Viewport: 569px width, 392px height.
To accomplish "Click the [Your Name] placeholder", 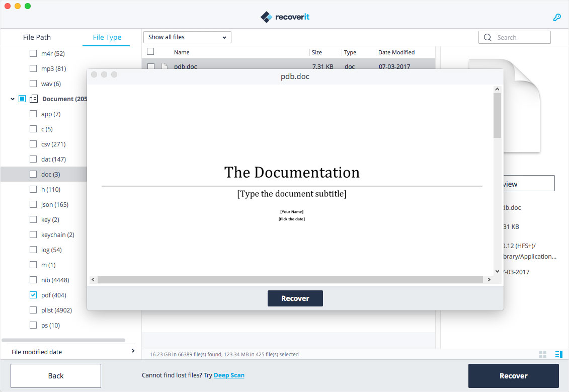I will pos(292,212).
